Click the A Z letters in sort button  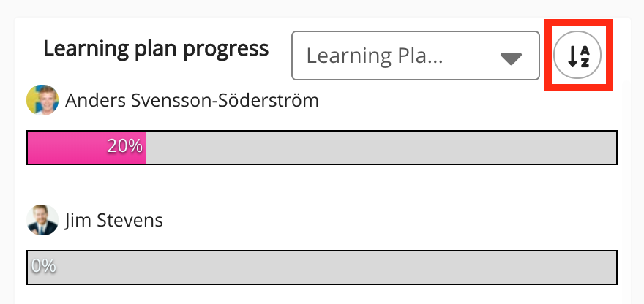point(584,56)
